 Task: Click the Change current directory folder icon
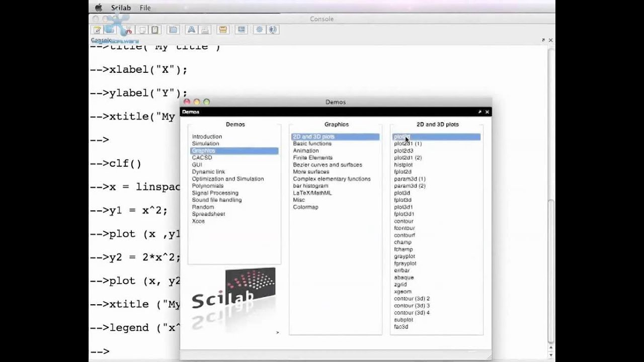(173, 30)
